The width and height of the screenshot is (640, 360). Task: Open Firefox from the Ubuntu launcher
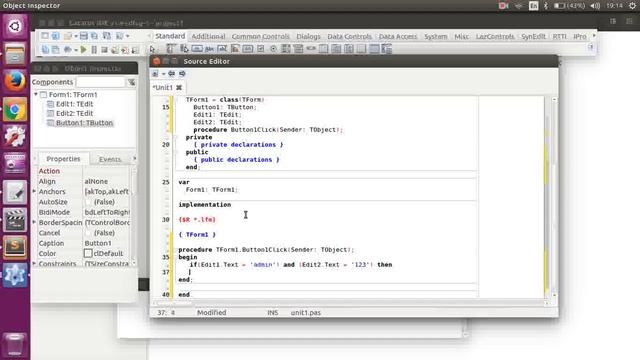click(15, 81)
